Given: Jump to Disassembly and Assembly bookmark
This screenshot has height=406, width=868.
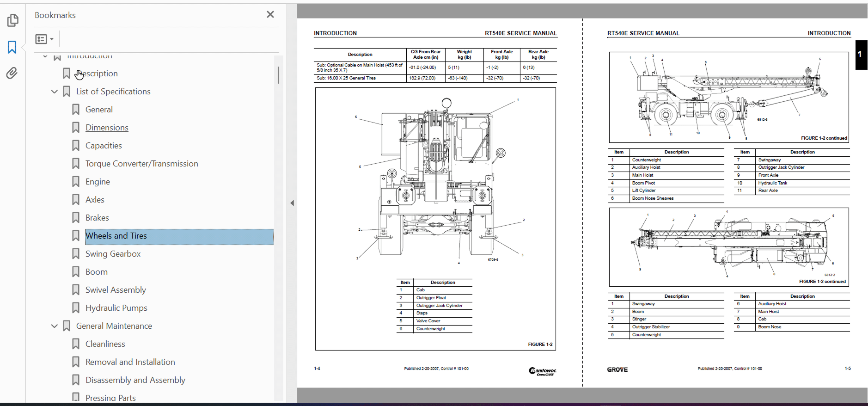Looking at the screenshot, I should (x=135, y=380).
